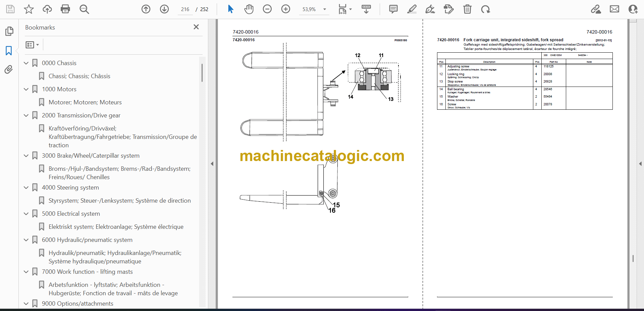This screenshot has height=311, width=644.
Task: Click the Print file icon
Action: click(65, 9)
